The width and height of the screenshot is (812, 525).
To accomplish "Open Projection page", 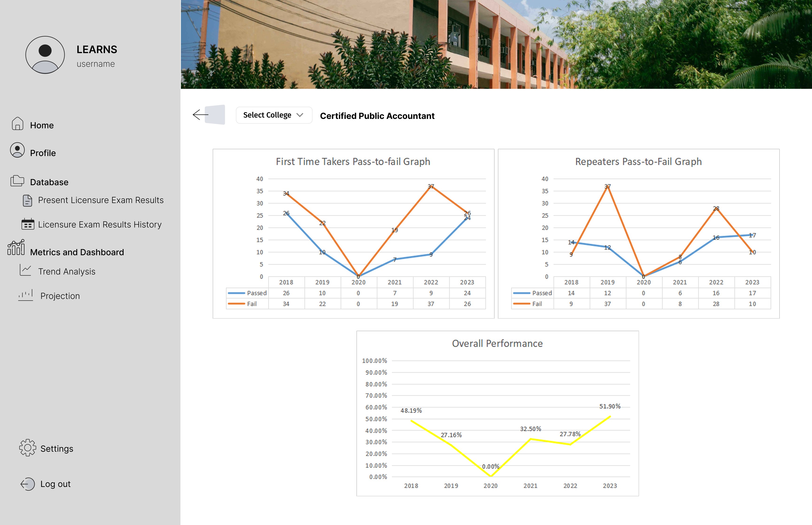I will (60, 296).
